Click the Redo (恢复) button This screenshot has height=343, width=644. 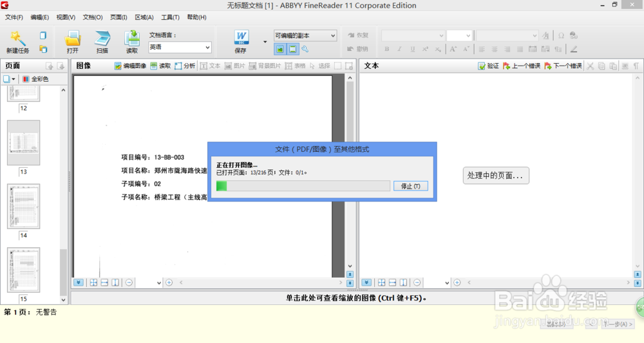[358, 35]
